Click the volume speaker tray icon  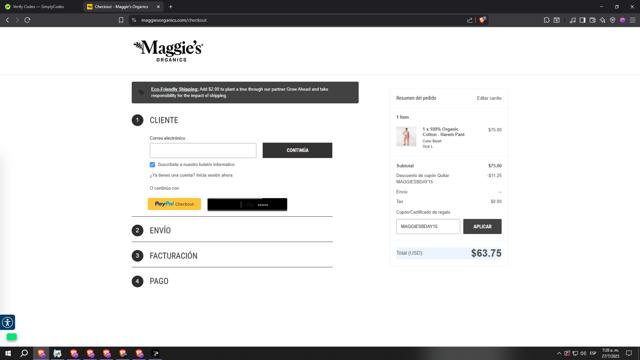[583, 353]
